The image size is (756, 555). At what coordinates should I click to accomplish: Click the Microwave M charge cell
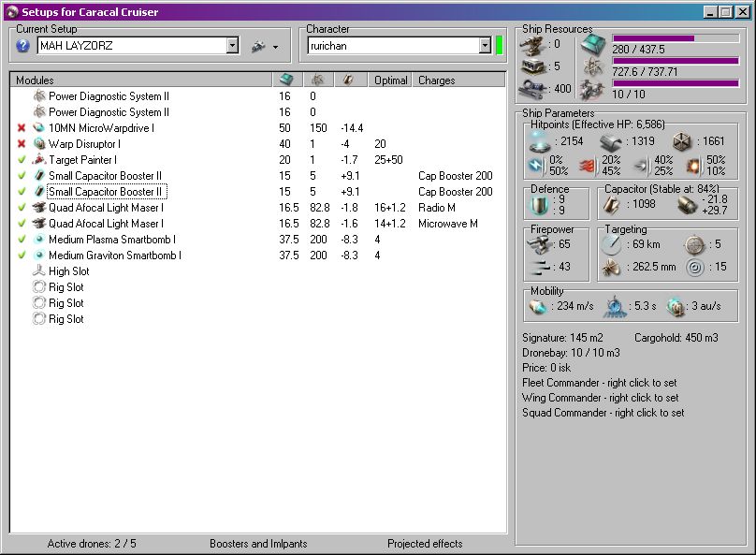(448, 224)
